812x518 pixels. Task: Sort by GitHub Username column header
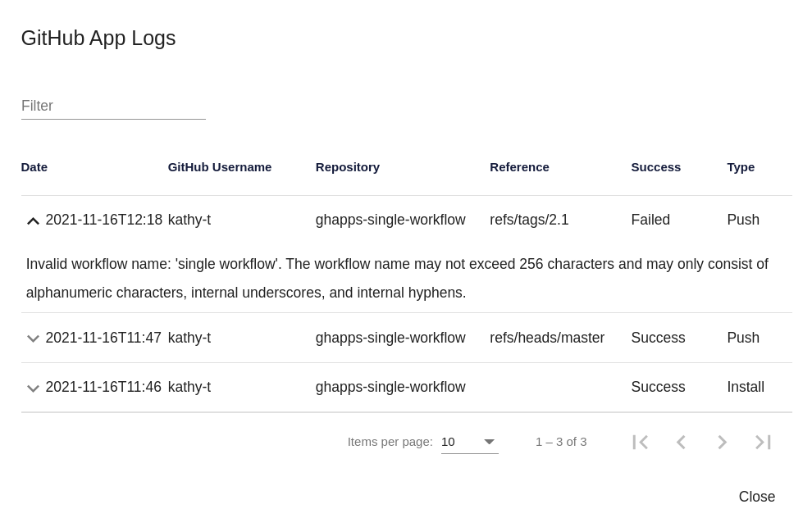click(220, 167)
